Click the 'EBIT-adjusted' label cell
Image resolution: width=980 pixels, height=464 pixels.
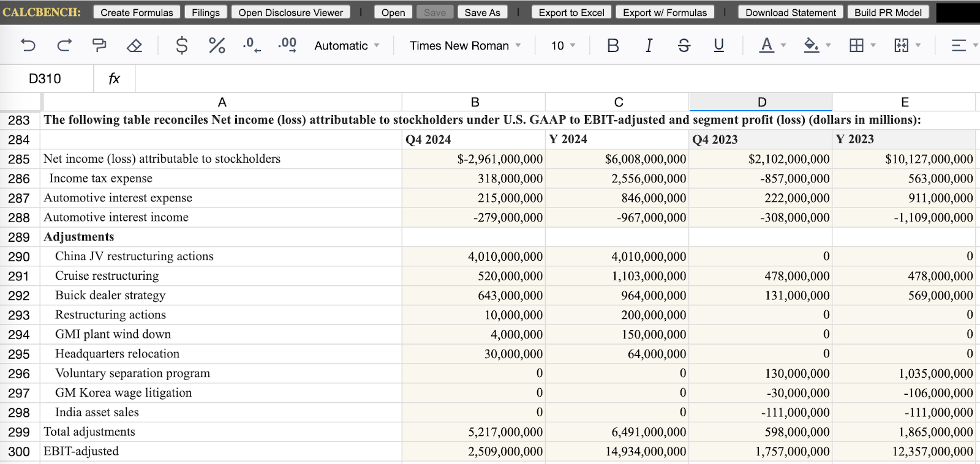(221, 452)
